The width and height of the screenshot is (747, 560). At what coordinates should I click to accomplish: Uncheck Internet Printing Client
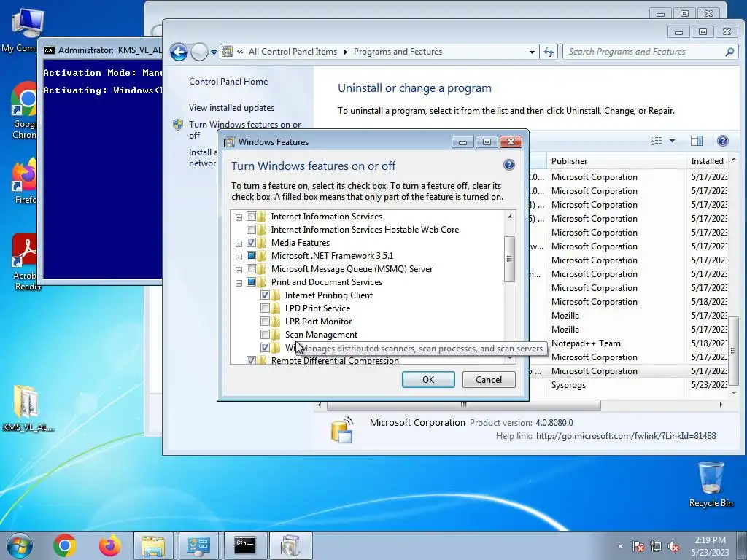(265, 295)
